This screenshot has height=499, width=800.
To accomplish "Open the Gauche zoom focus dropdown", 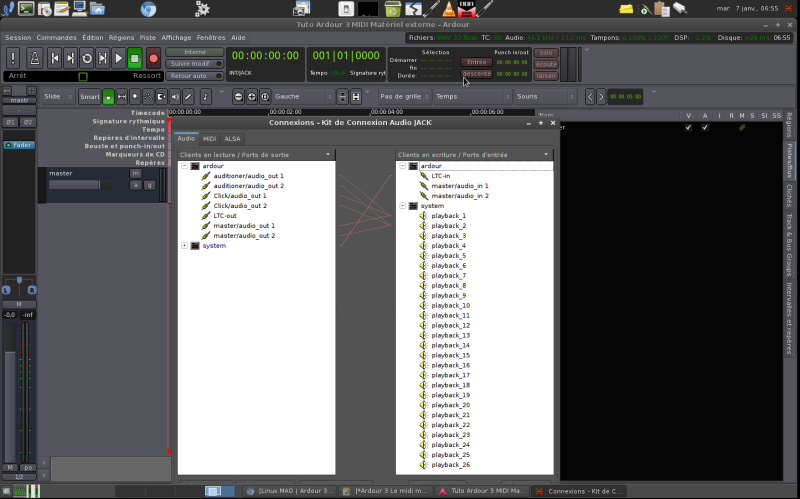I will coord(300,97).
